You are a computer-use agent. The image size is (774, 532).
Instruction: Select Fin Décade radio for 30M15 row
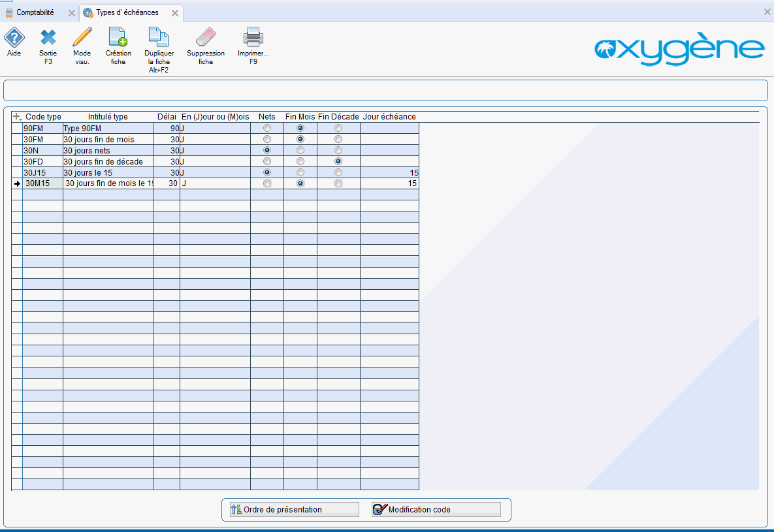tap(338, 184)
